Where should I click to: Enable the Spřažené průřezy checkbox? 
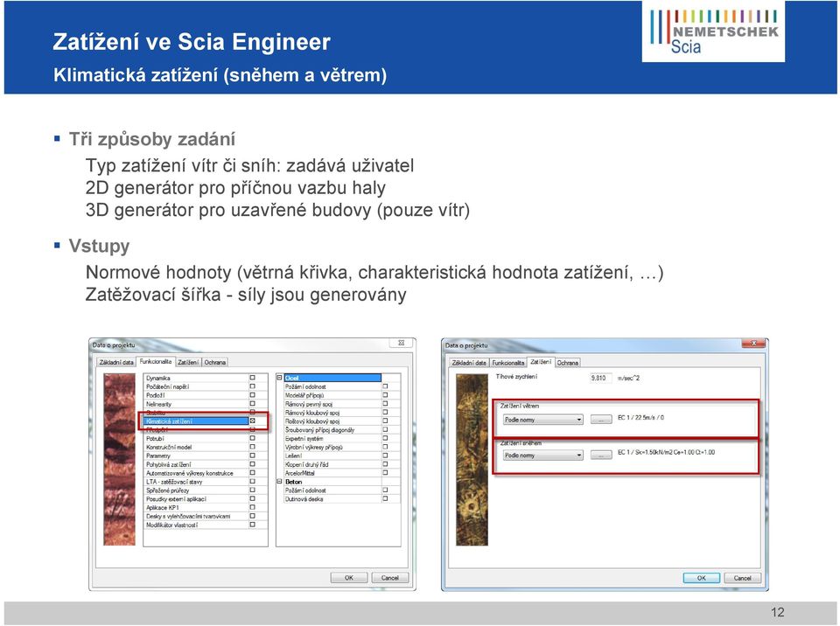point(252,490)
